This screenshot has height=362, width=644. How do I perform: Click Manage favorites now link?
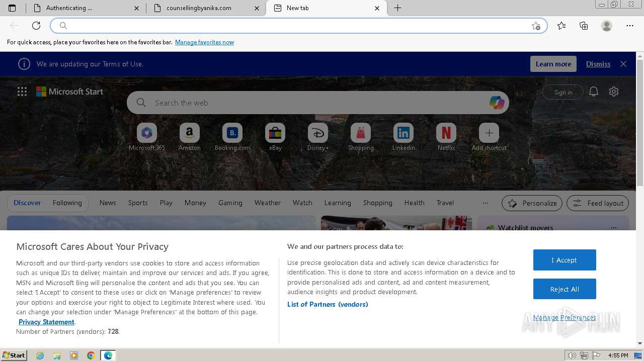tap(204, 42)
